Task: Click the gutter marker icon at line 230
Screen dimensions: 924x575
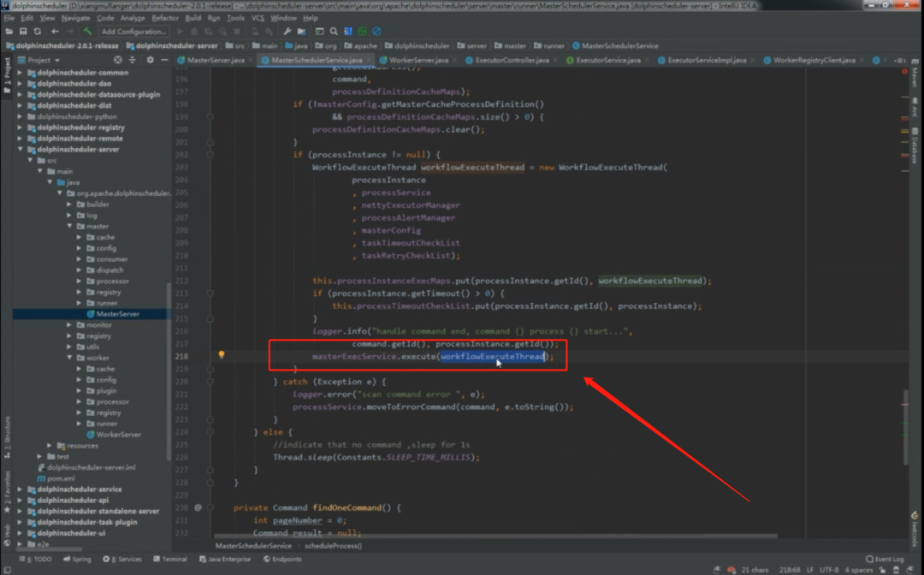Action: tap(198, 507)
